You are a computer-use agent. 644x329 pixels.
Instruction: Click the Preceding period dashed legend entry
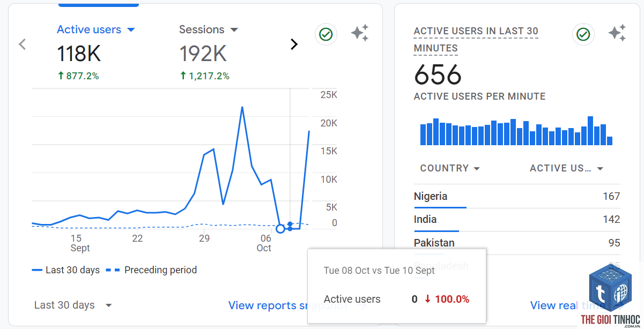tap(151, 270)
